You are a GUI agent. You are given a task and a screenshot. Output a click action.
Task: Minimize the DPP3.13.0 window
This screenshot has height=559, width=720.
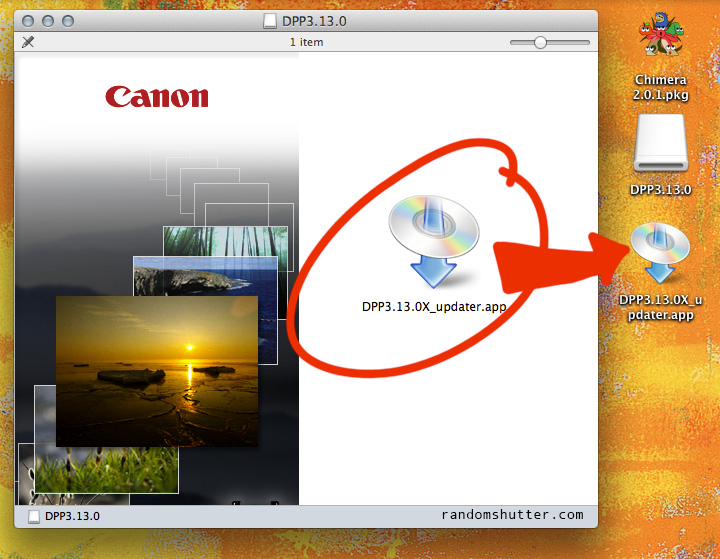(x=48, y=21)
